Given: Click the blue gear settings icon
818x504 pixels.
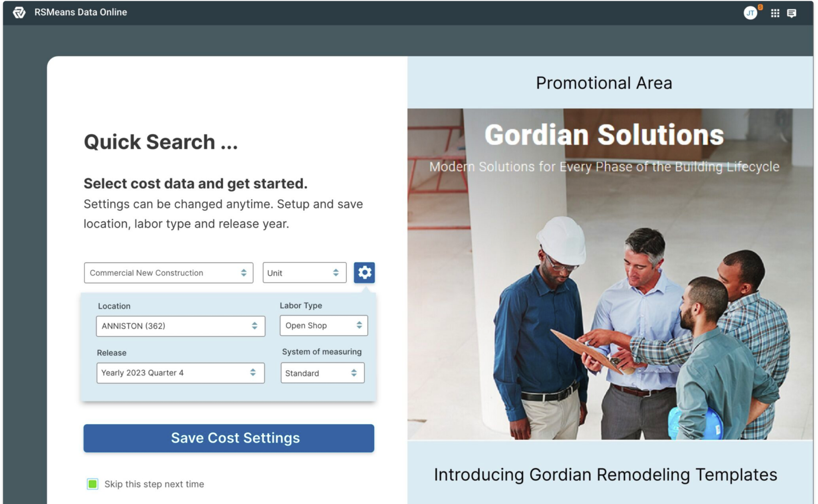Looking at the screenshot, I should (364, 273).
